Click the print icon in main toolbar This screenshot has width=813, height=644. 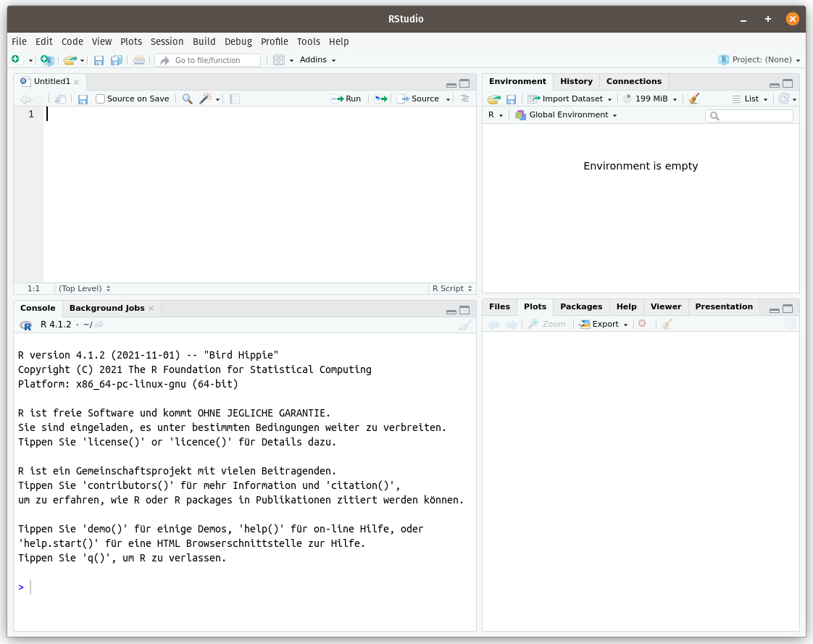click(139, 60)
